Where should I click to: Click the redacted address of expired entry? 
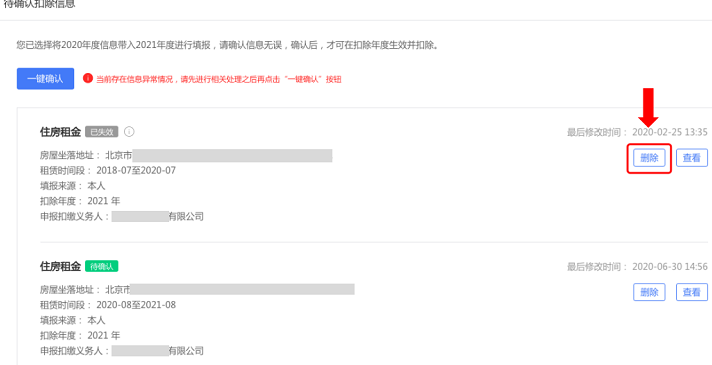click(x=232, y=155)
